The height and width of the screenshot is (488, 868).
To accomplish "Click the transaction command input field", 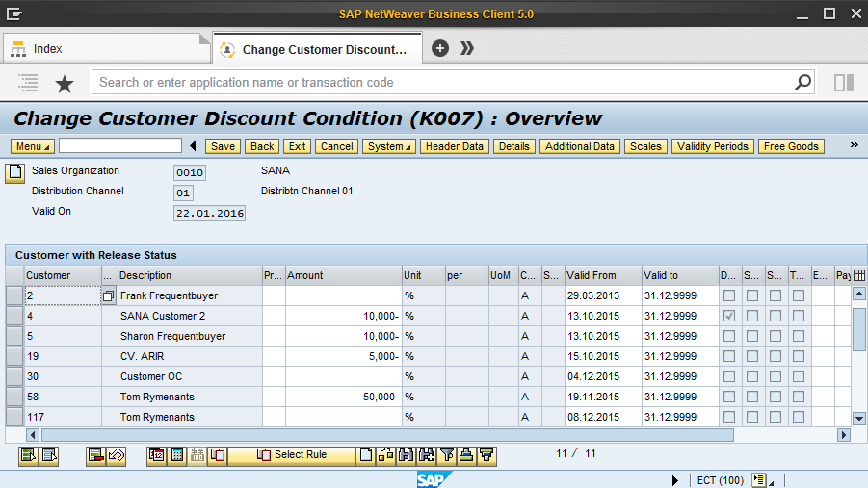I will [120, 145].
